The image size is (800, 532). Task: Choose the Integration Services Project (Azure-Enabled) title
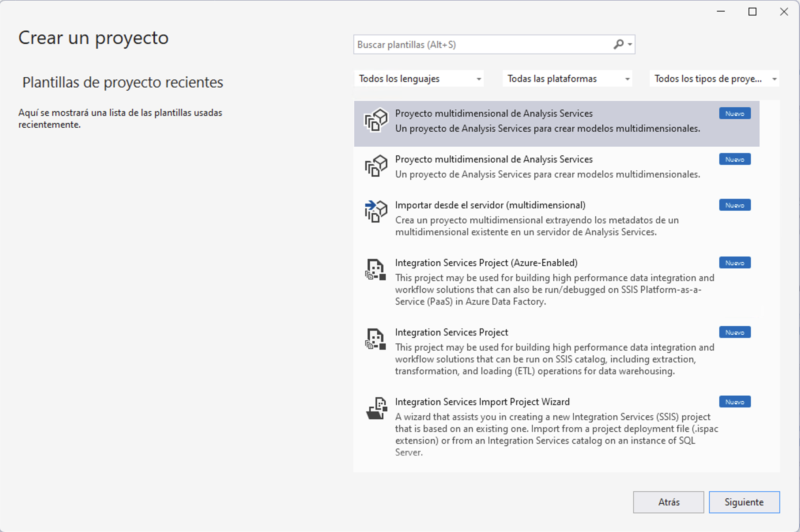(486, 263)
